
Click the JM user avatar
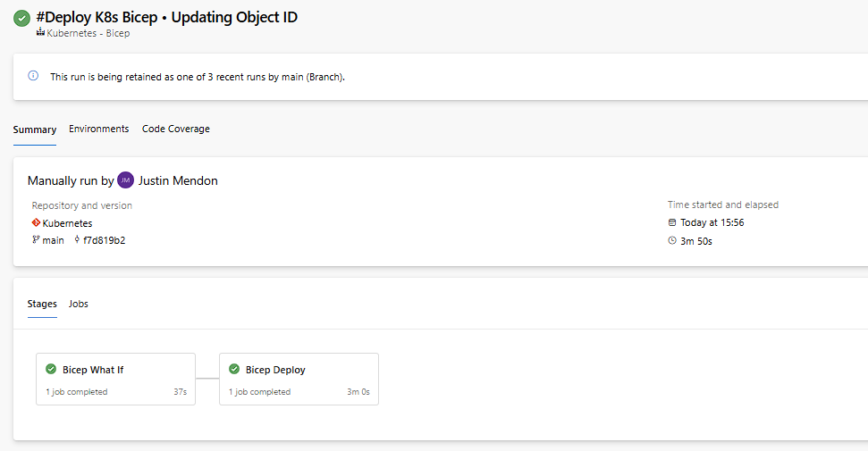(x=126, y=180)
